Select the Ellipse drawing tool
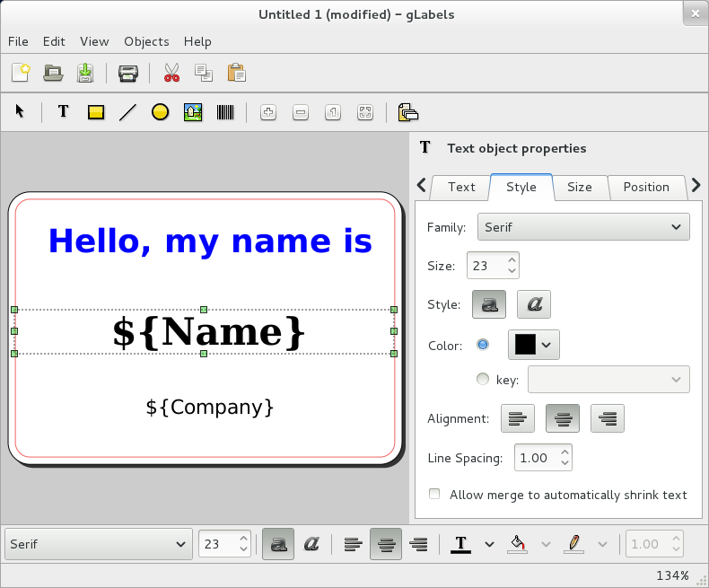The height and width of the screenshot is (588, 709). point(160,112)
